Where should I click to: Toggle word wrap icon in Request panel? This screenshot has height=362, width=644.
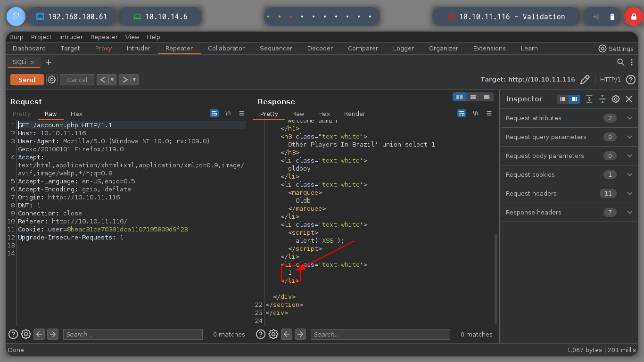click(214, 114)
